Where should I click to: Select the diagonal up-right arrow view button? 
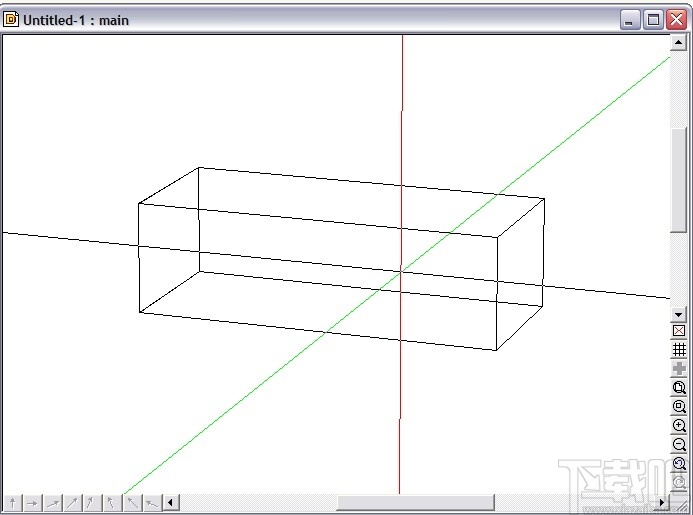tap(72, 503)
